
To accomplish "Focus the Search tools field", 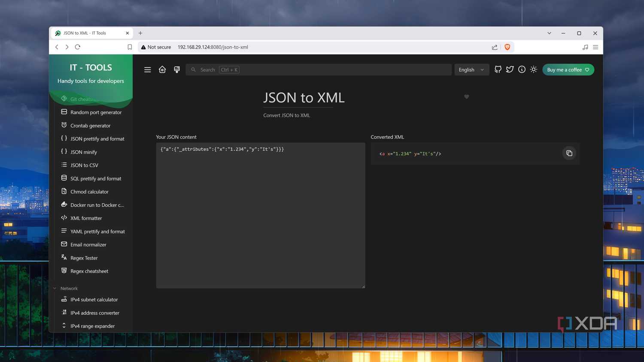I will tap(319, 70).
